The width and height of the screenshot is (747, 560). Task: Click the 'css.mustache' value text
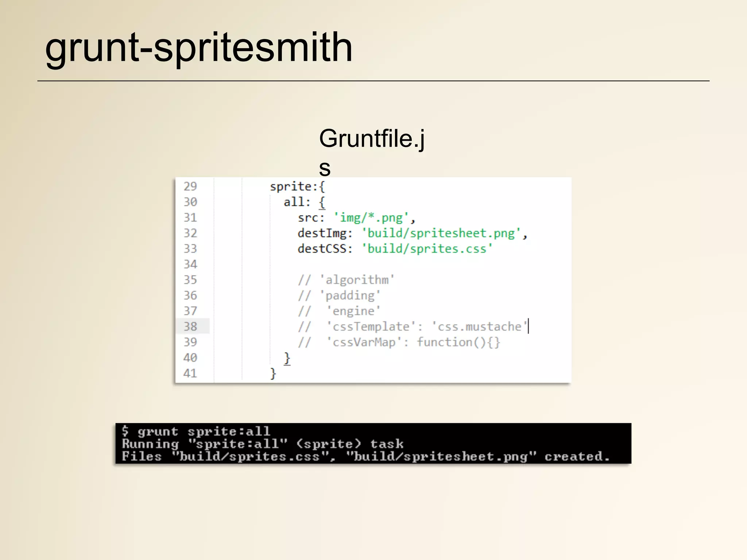pyautogui.click(x=480, y=327)
